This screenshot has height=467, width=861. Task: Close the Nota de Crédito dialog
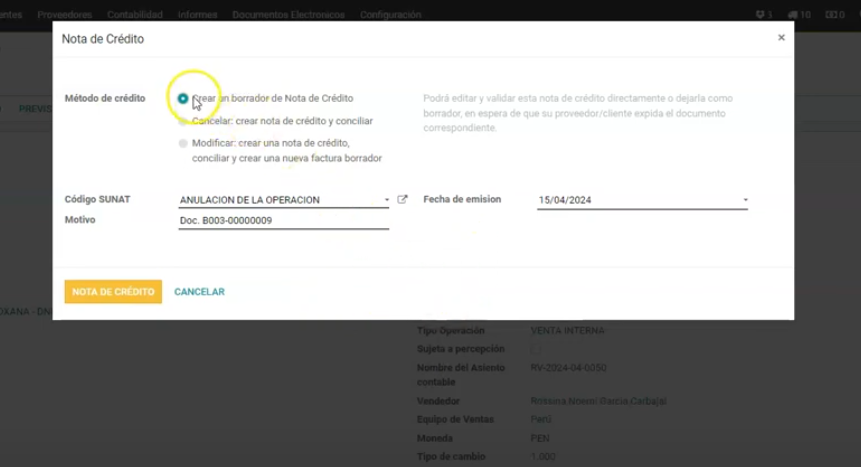(x=781, y=38)
